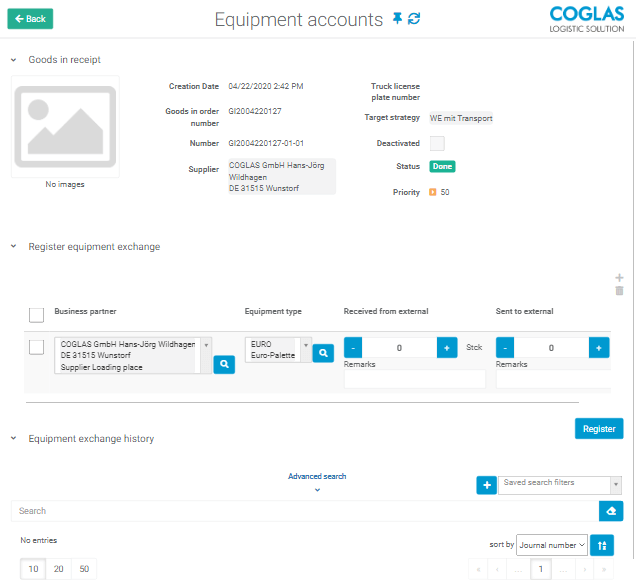Click the refresh icon in the page title
This screenshot has width=636, height=583.
tap(414, 19)
